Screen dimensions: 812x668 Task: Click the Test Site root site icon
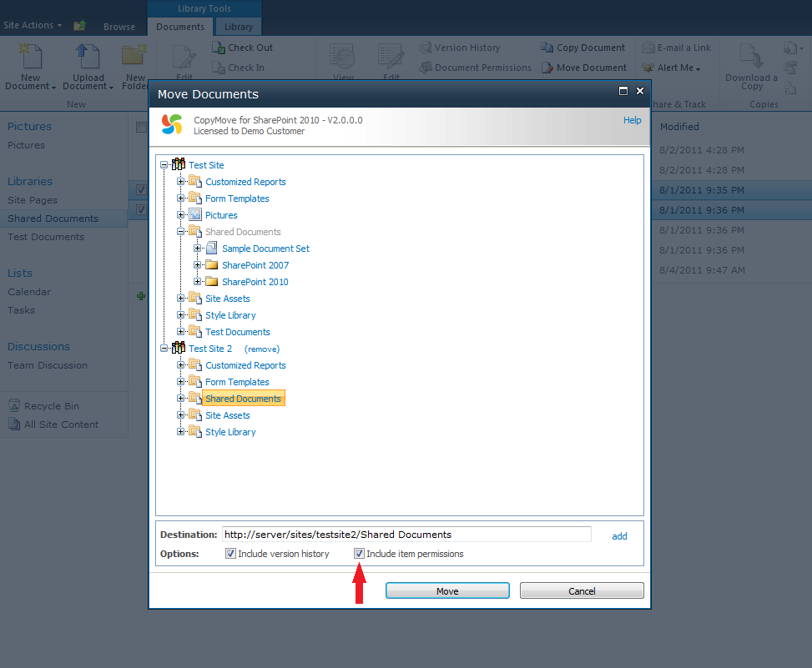coord(178,164)
